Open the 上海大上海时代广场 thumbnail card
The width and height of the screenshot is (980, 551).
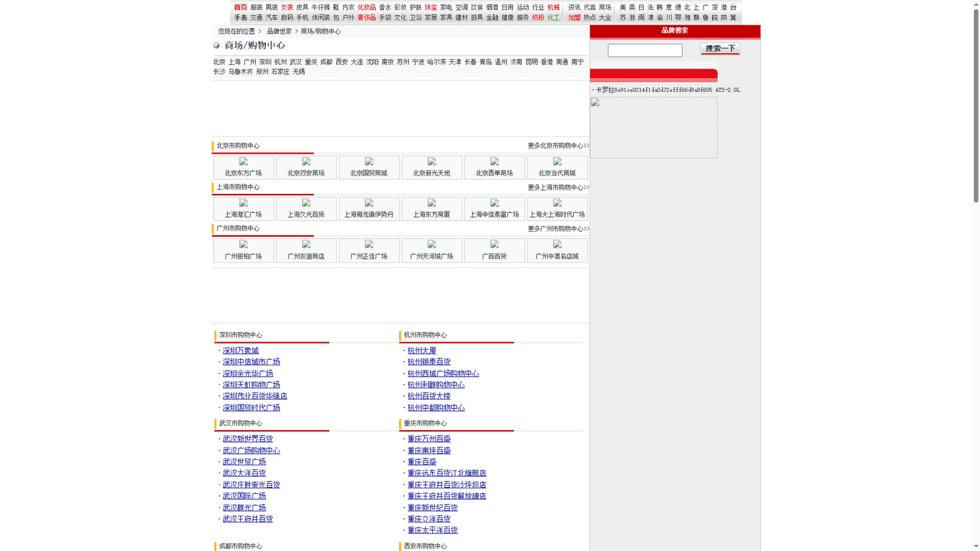(x=557, y=209)
